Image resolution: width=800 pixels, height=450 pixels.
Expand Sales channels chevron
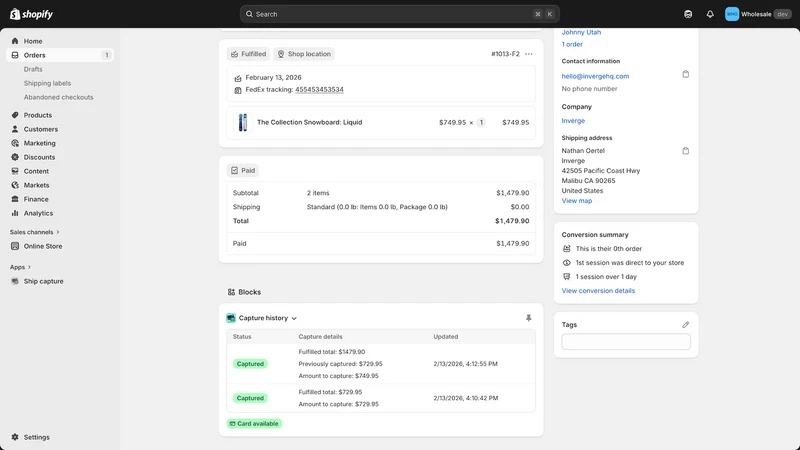coord(58,232)
